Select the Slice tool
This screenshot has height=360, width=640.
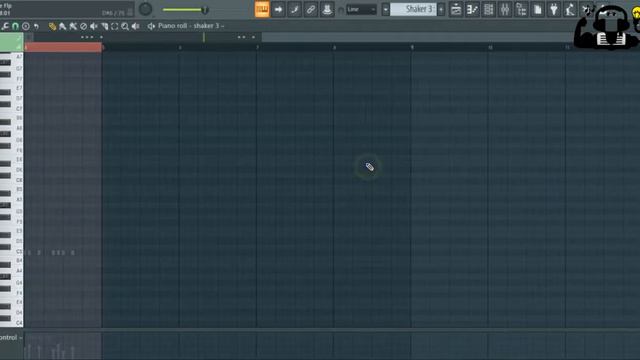[104, 26]
